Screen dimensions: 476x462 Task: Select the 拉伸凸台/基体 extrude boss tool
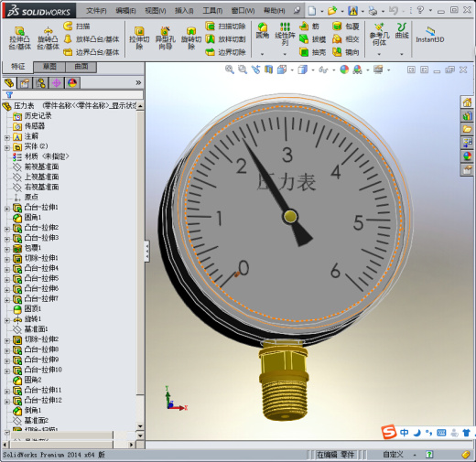click(x=20, y=38)
